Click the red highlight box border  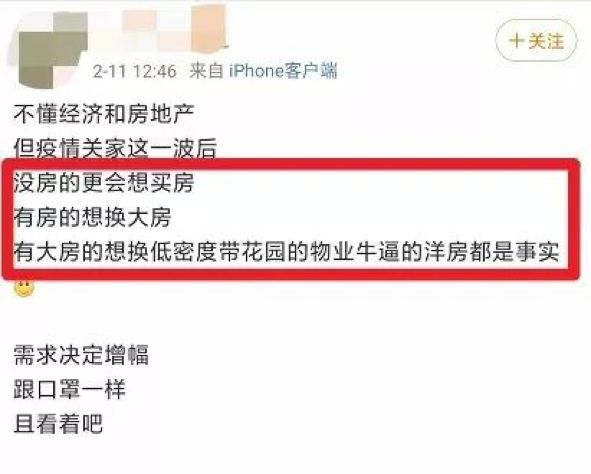click(x=290, y=165)
